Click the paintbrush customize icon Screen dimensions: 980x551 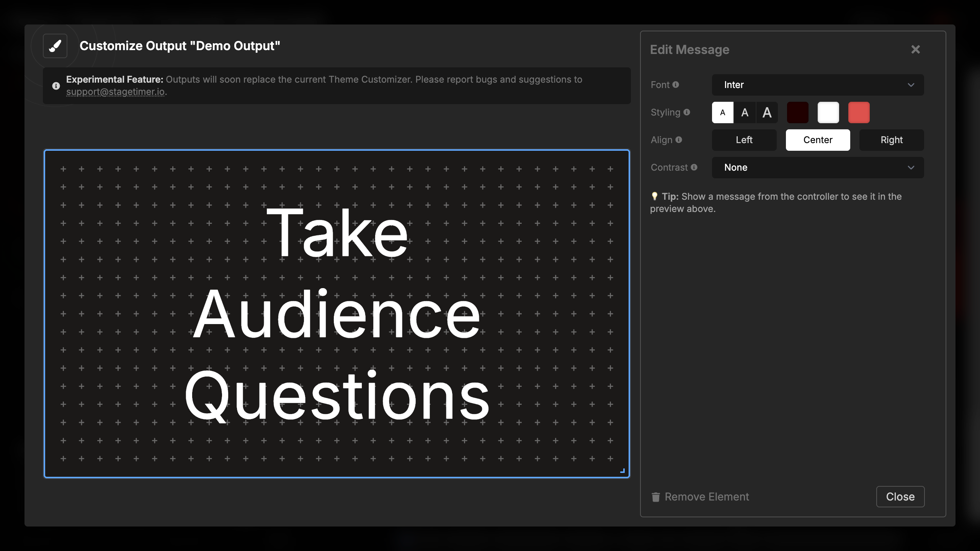coord(55,46)
